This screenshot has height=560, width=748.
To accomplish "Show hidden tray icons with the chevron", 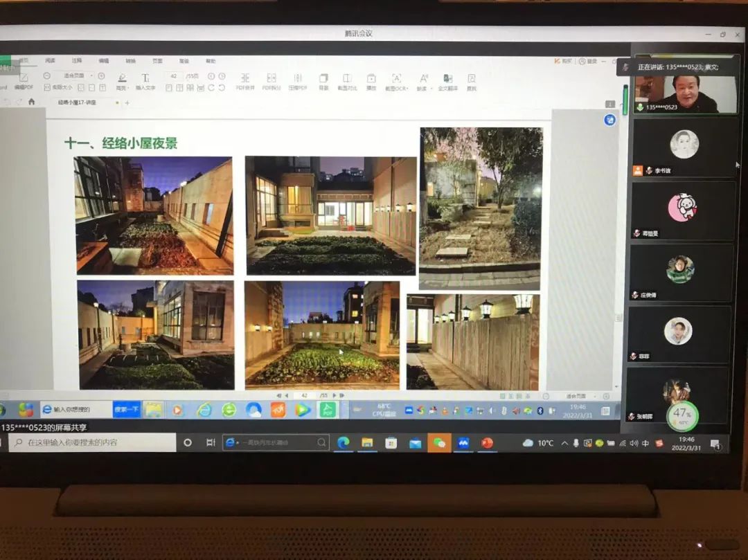I will pyautogui.click(x=564, y=443).
